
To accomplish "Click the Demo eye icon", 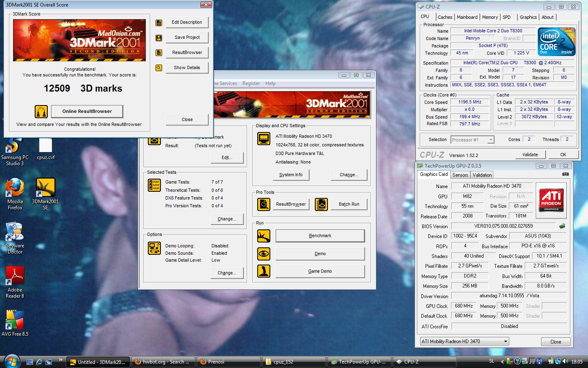I will (x=264, y=254).
